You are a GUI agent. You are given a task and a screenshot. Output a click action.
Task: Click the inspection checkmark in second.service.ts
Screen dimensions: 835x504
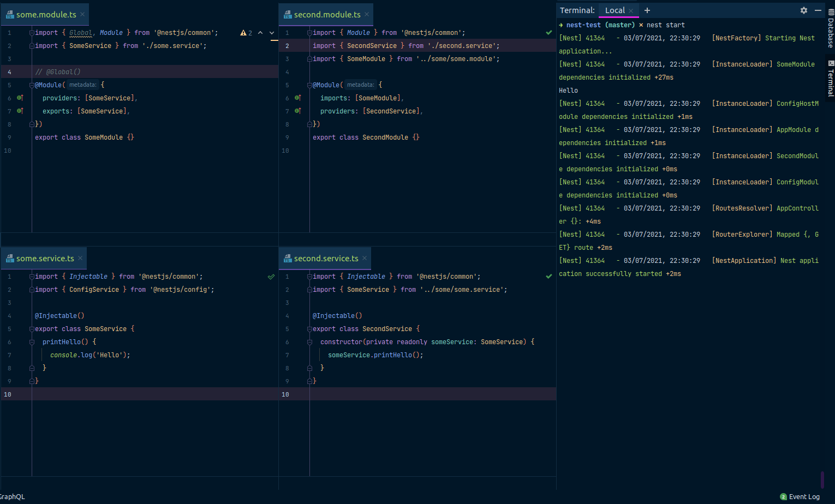point(549,277)
